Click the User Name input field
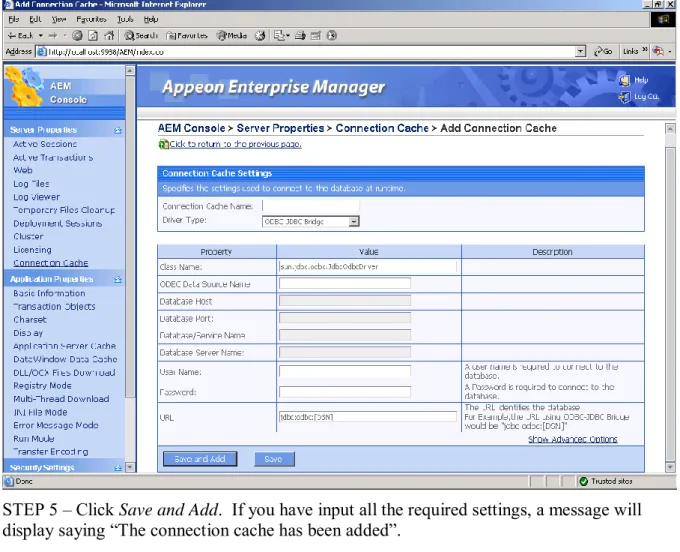680x552 pixels. 345,371
